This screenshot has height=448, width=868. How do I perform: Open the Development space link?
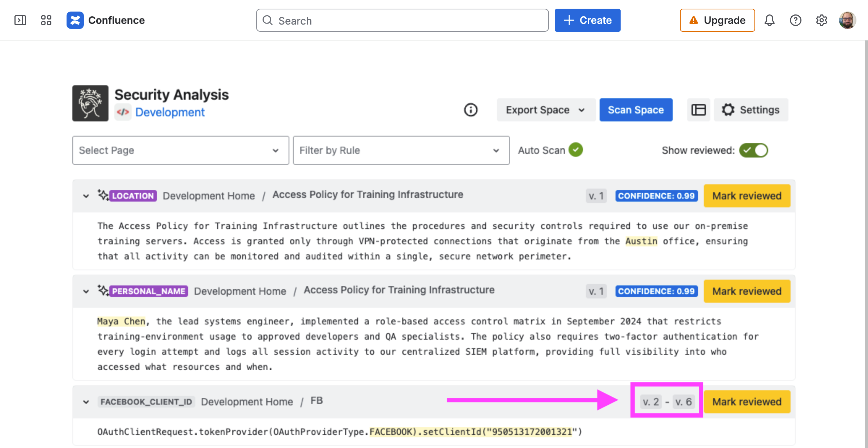[x=170, y=112]
